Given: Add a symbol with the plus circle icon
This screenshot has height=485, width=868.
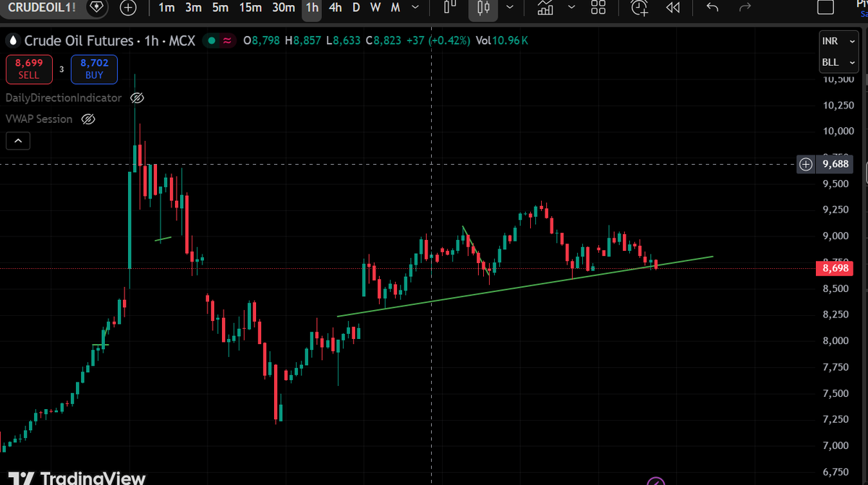Looking at the screenshot, I should pyautogui.click(x=128, y=8).
